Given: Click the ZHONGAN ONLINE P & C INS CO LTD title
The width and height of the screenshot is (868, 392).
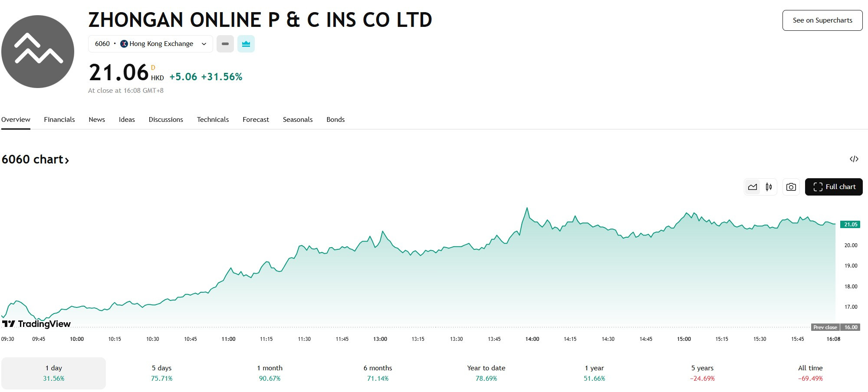Looking at the screenshot, I should 260,20.
